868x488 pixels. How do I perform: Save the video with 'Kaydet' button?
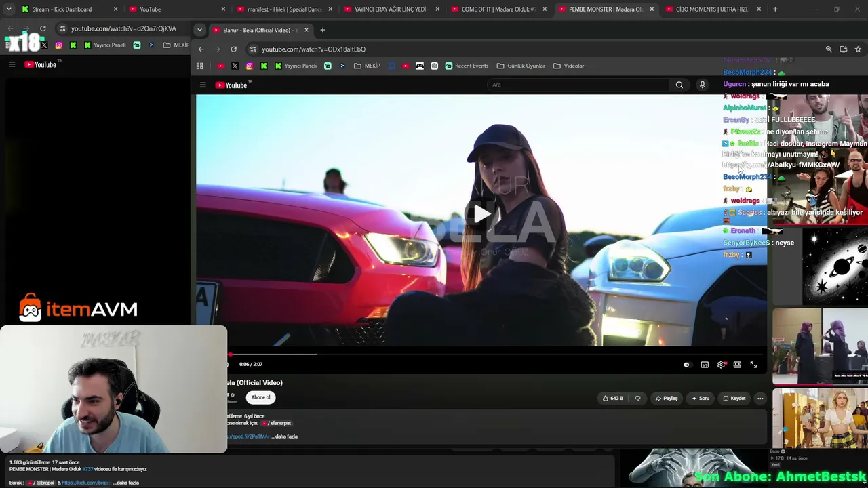tap(734, 398)
